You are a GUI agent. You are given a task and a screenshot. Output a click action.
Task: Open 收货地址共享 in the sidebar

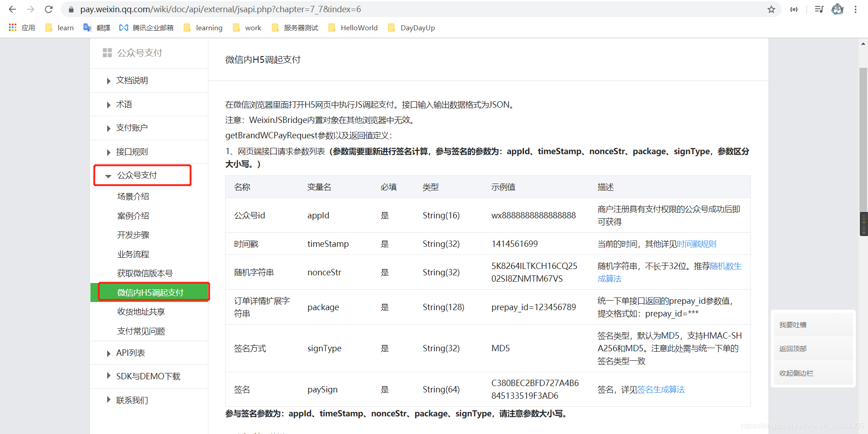141,311
